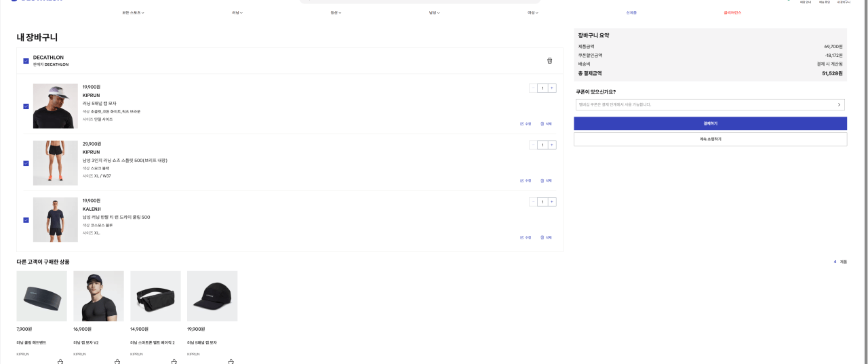
Task: Click the 쿠폰할인금액 value -18,172원
Action: 833,55
